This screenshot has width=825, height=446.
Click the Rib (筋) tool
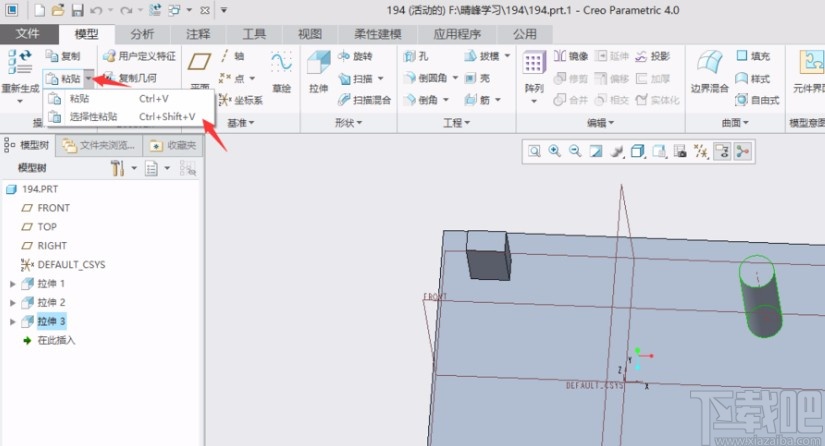[x=477, y=100]
